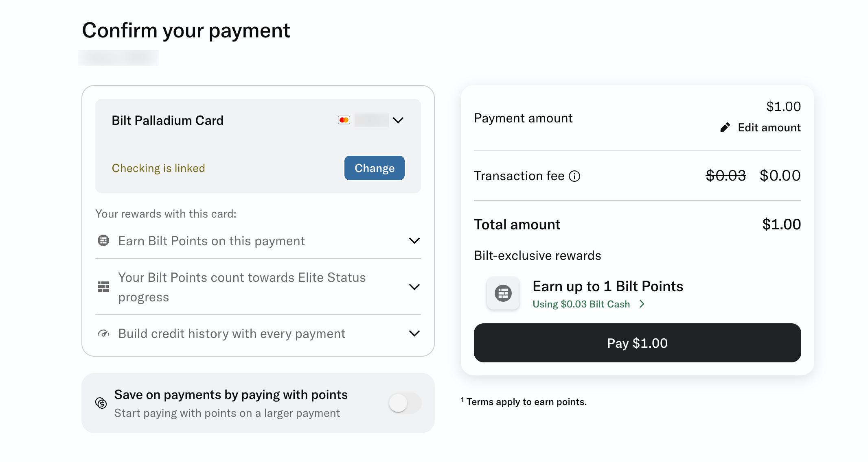Open the card selection dropdown

click(399, 120)
